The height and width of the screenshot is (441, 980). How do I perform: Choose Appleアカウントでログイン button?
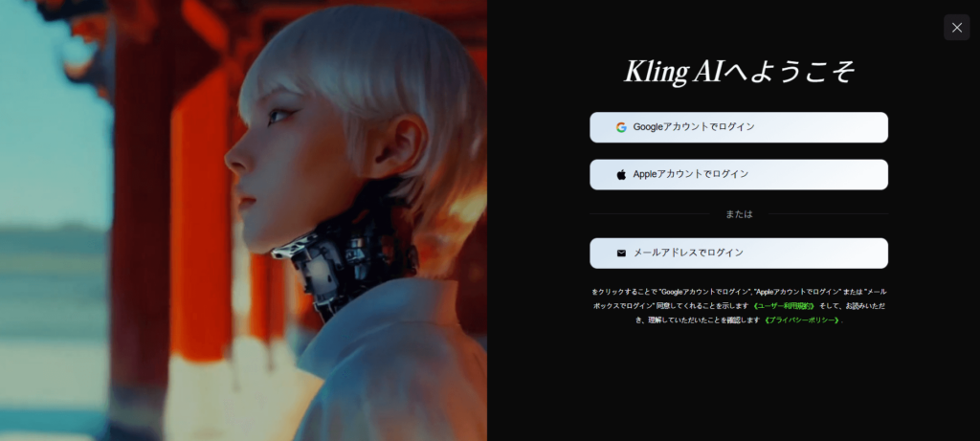(738, 174)
